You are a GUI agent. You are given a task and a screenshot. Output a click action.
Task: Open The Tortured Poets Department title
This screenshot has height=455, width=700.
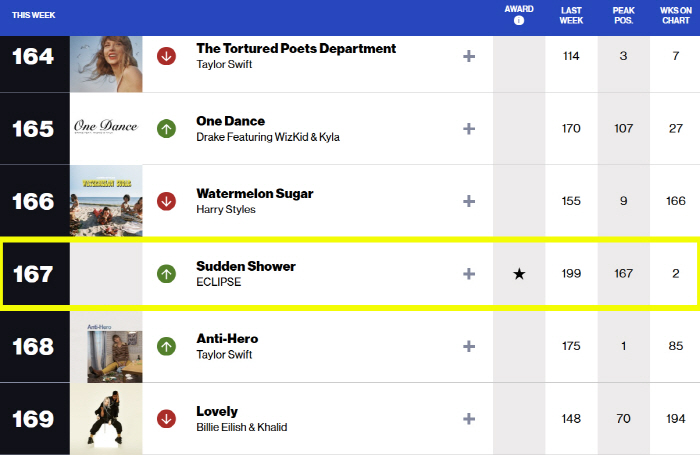pyautogui.click(x=296, y=48)
